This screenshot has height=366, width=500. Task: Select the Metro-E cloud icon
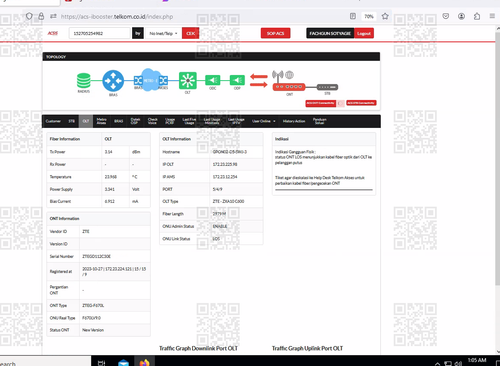[x=151, y=80]
